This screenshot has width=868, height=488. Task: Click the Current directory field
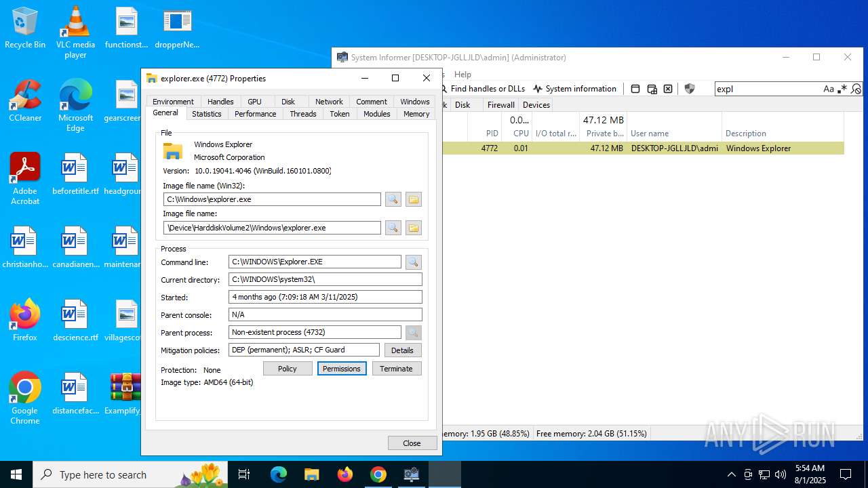click(x=325, y=279)
